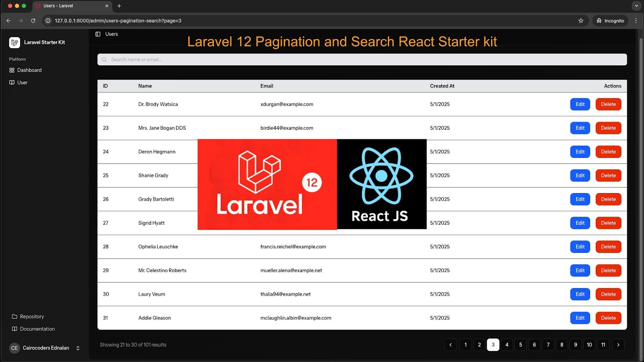The height and width of the screenshot is (362, 644).
Task: Delete user Ophelia Leuschke
Action: click(608, 247)
